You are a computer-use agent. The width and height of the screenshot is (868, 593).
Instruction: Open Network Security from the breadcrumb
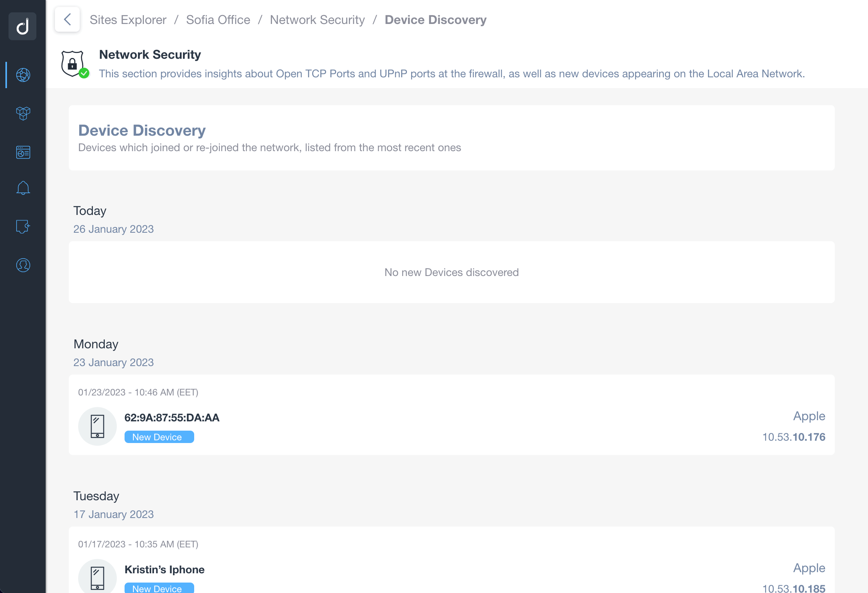[318, 20]
